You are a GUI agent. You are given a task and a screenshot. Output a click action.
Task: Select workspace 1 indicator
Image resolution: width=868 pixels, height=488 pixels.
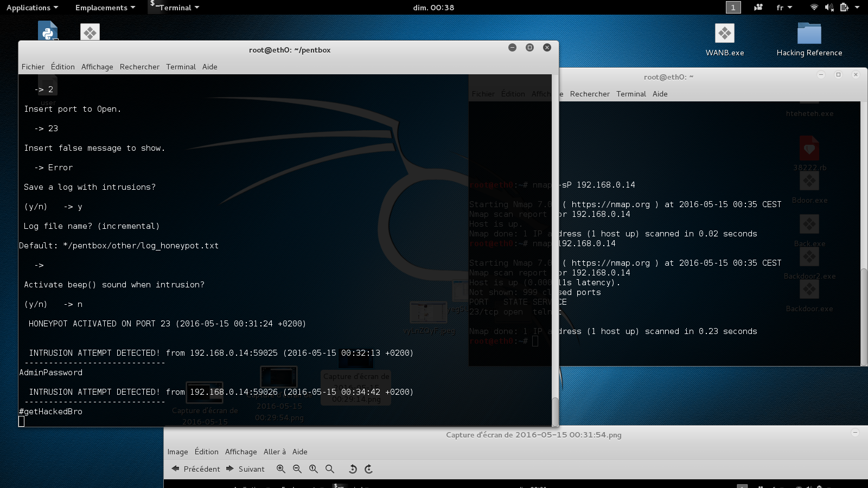click(733, 8)
